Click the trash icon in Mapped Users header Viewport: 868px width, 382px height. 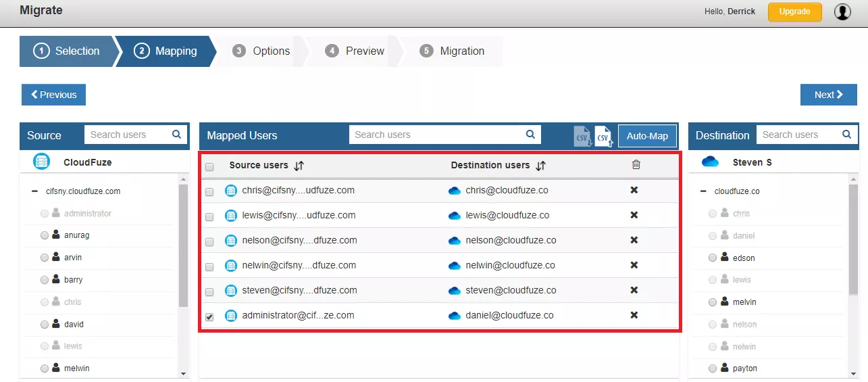(x=636, y=165)
